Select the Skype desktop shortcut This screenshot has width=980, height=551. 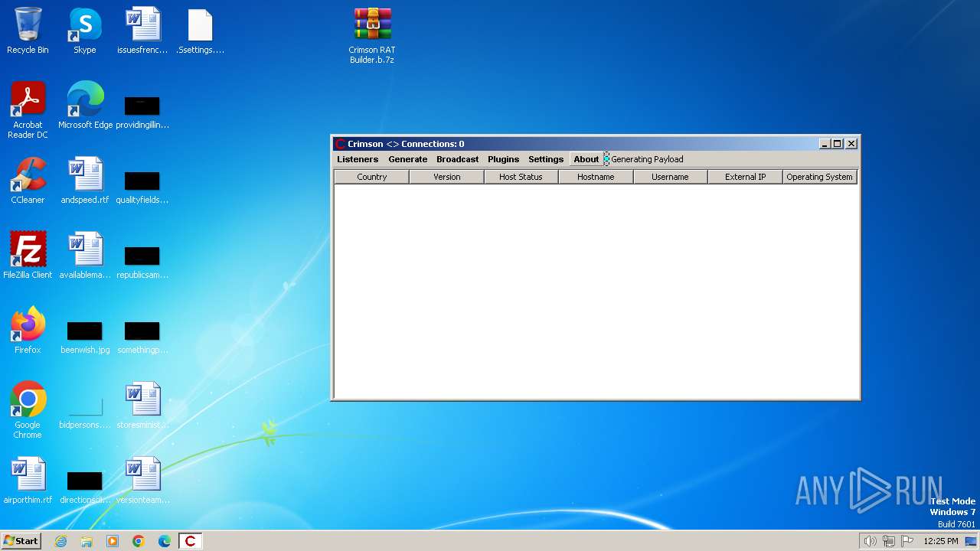(84, 31)
